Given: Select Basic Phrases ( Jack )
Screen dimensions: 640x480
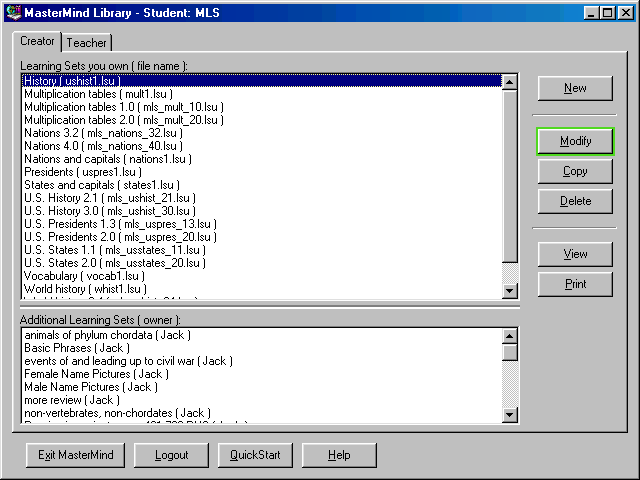Looking at the screenshot, I should click(262, 348).
